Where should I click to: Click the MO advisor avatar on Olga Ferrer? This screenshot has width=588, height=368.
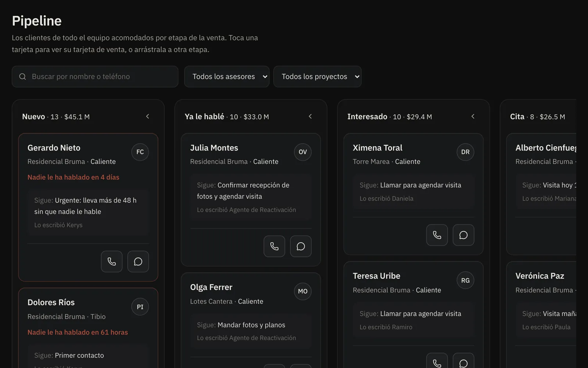tap(303, 291)
